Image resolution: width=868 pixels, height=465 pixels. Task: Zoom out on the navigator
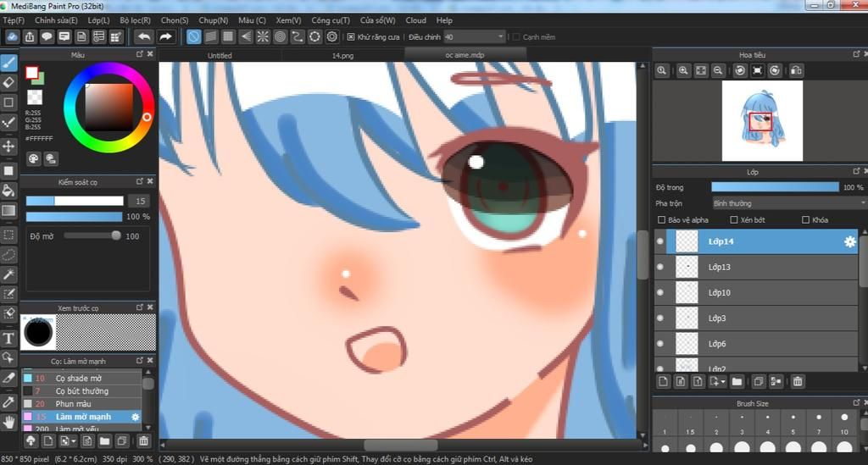click(x=718, y=71)
